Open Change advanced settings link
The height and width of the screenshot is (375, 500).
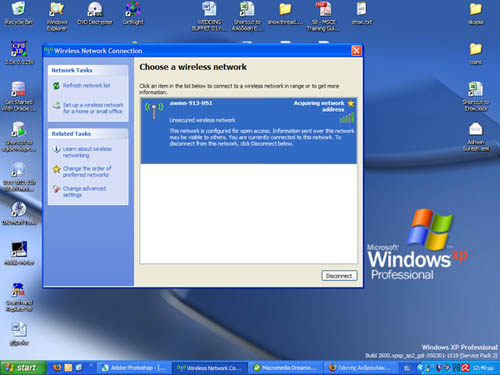coord(84,192)
